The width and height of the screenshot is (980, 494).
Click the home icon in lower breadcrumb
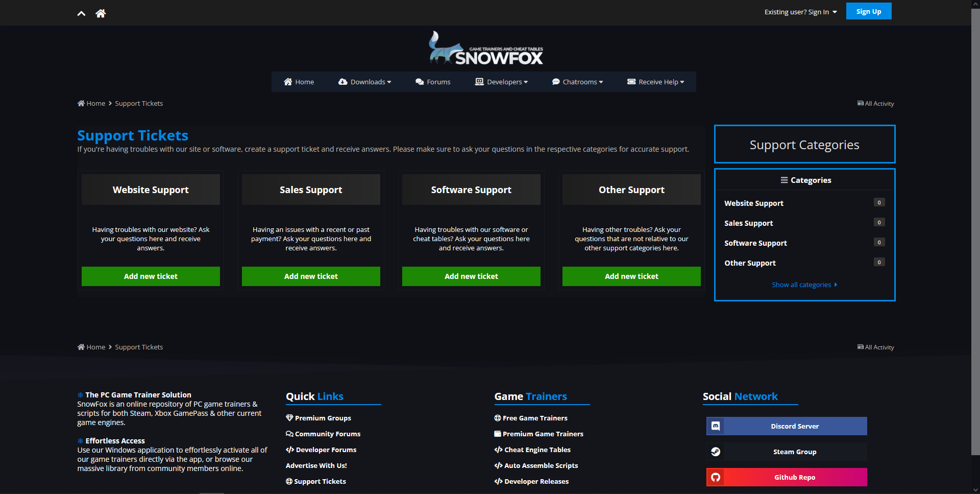click(81, 347)
